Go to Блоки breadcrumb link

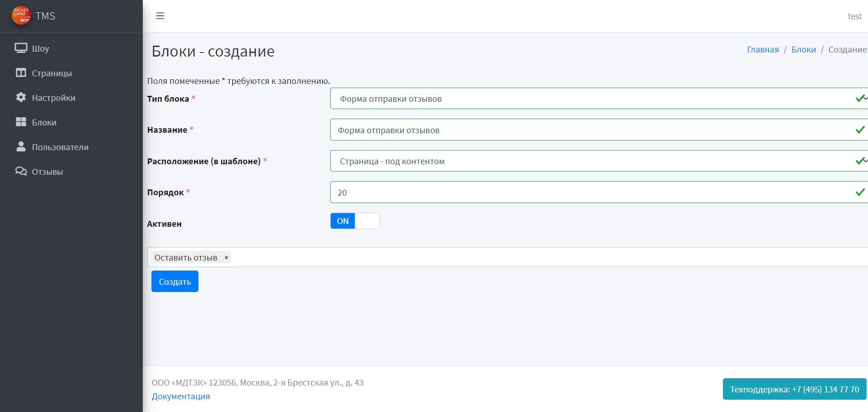coord(804,49)
